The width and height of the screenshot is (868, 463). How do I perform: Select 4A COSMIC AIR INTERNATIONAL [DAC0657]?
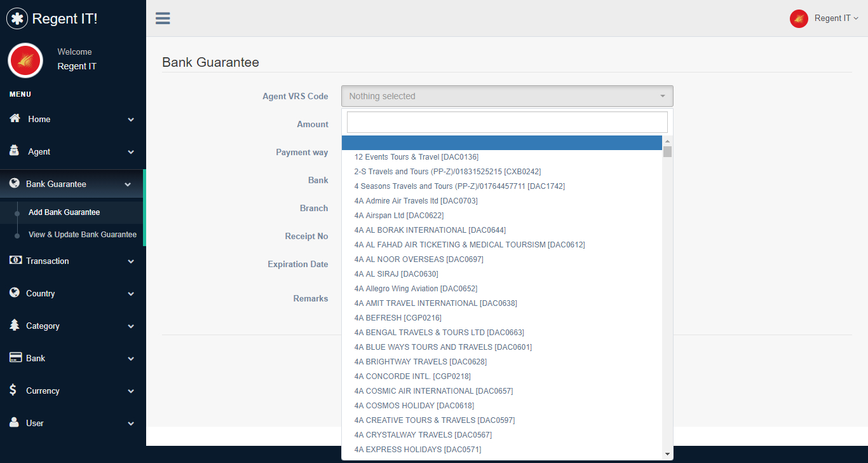pos(502,391)
